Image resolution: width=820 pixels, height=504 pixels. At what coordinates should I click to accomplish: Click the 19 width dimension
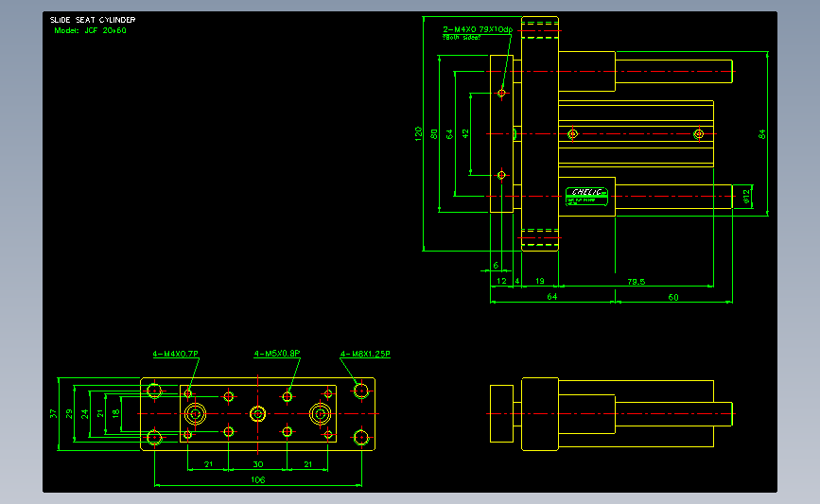(540, 281)
